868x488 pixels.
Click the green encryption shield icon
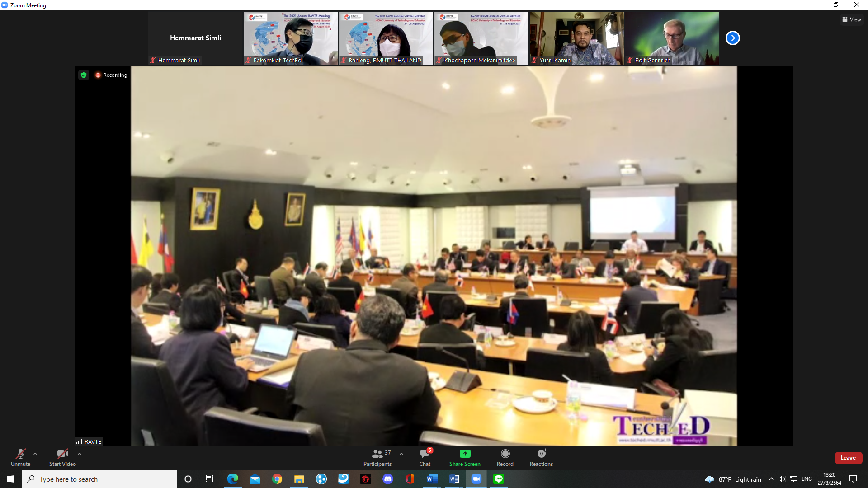click(x=84, y=75)
